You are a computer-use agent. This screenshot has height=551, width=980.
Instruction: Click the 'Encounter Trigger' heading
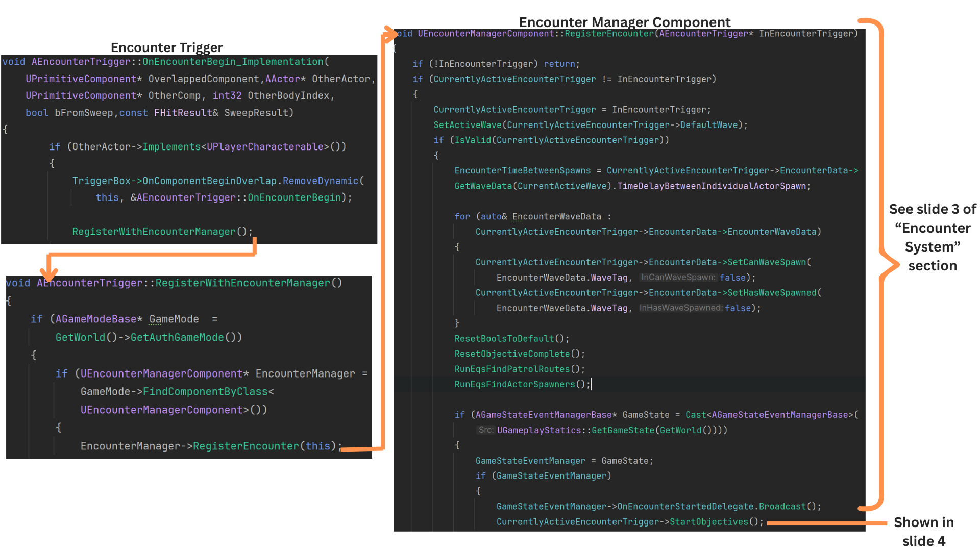click(166, 47)
